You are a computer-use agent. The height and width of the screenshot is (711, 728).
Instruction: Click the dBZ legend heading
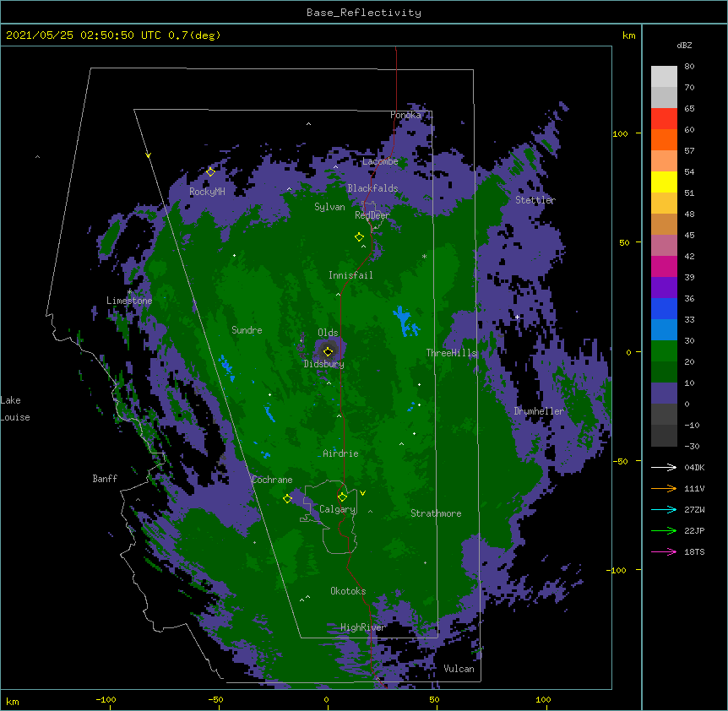(684, 45)
